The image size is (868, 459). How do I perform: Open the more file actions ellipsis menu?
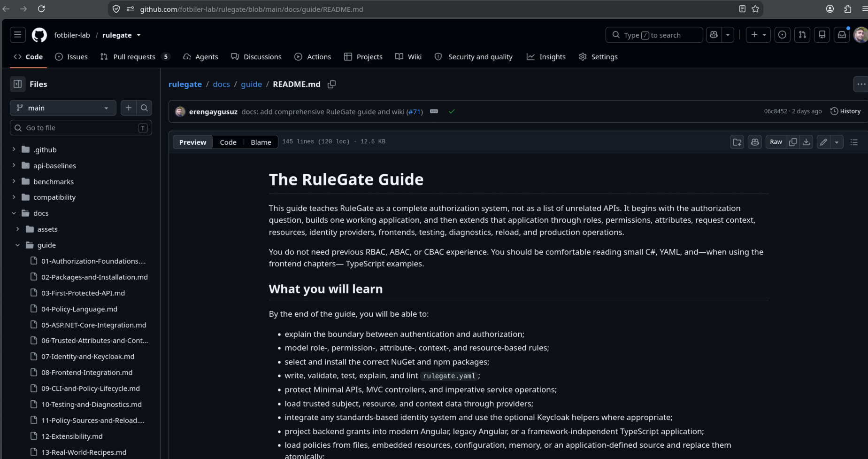point(861,84)
